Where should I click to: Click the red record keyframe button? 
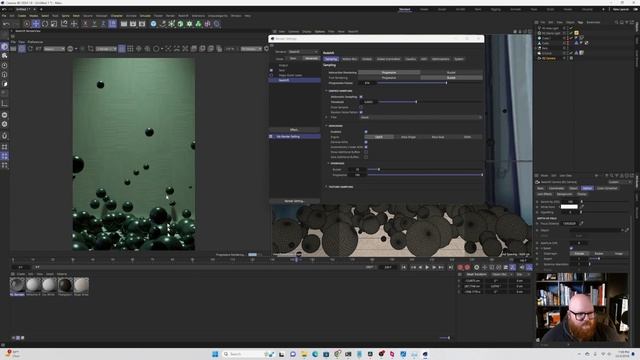tap(460, 267)
